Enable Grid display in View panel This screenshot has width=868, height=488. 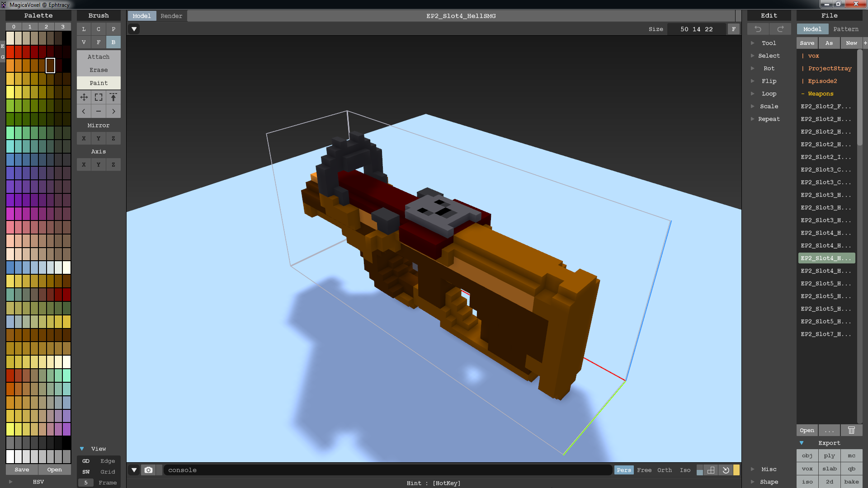coord(108,472)
